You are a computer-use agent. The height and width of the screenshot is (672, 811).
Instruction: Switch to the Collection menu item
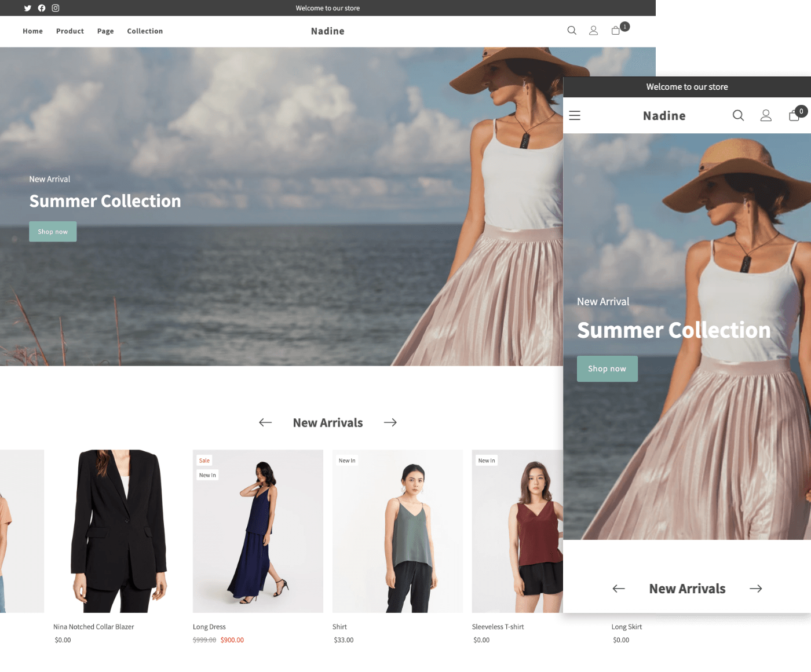point(145,31)
